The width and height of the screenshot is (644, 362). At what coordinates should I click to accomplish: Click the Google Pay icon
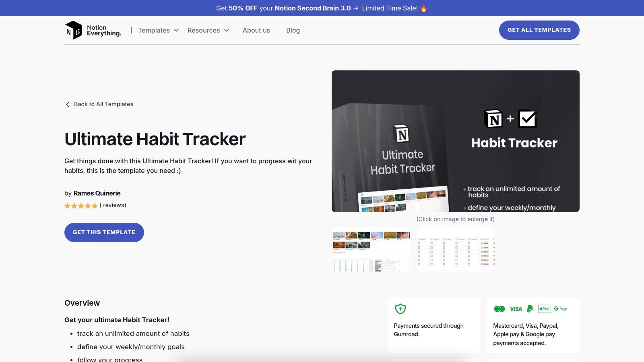point(561,309)
